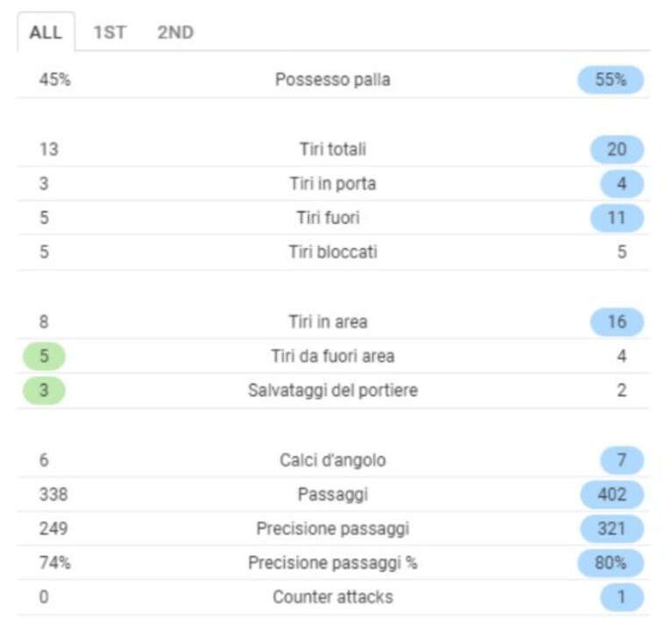Click the 80% pass accuracy badge

click(x=611, y=562)
